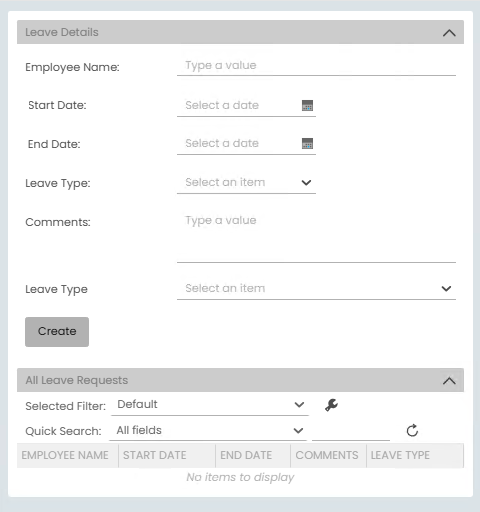The image size is (480, 512).
Task: Focus the Comments text area
Action: tap(316, 236)
